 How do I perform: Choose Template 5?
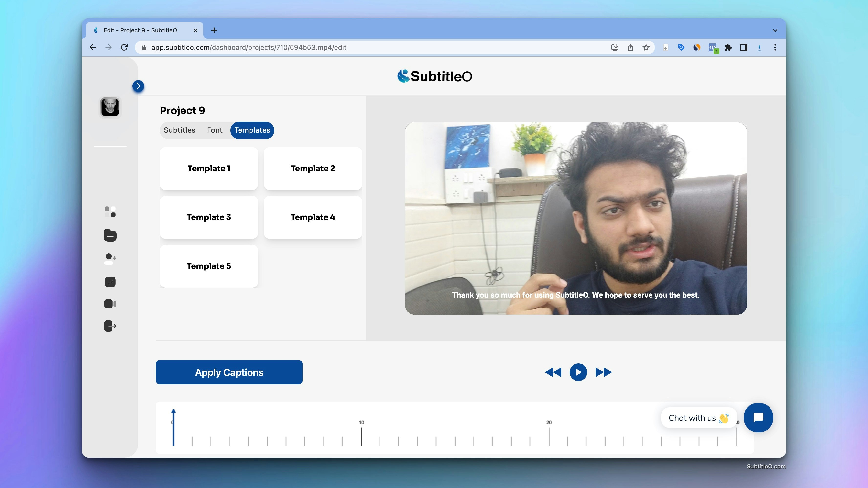pyautogui.click(x=209, y=266)
